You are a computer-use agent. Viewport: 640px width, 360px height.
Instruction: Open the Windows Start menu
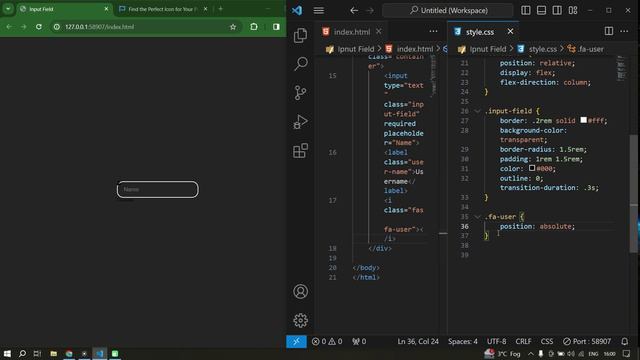pyautogui.click(x=7, y=353)
